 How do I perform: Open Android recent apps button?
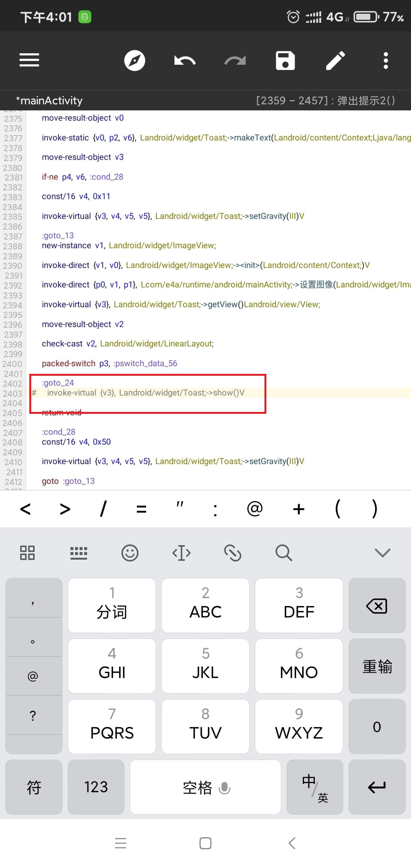121,843
